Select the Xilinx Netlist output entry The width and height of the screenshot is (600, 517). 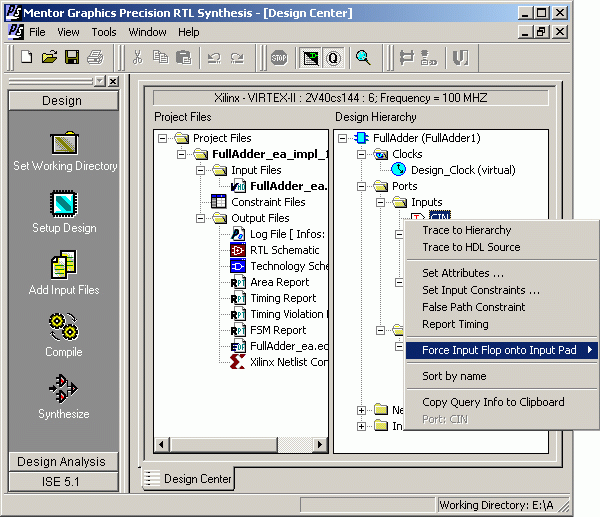coord(289,362)
